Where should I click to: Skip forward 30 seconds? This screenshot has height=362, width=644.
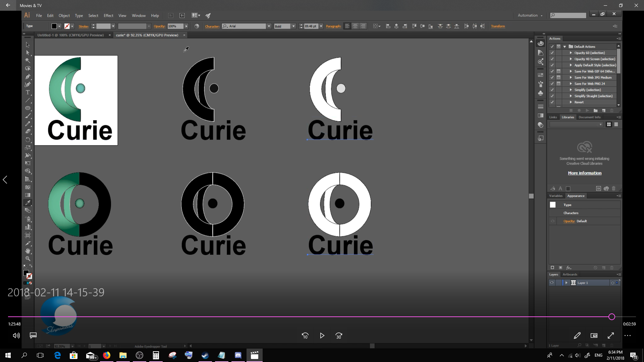point(339,336)
